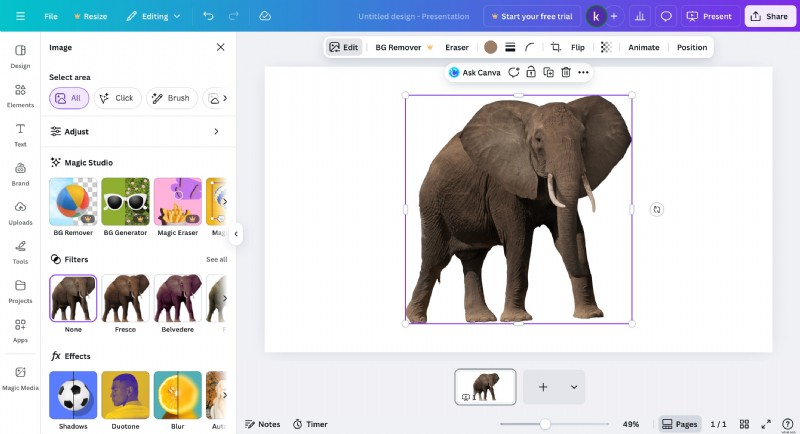
Task: Click See all next to Filters
Action: click(216, 259)
